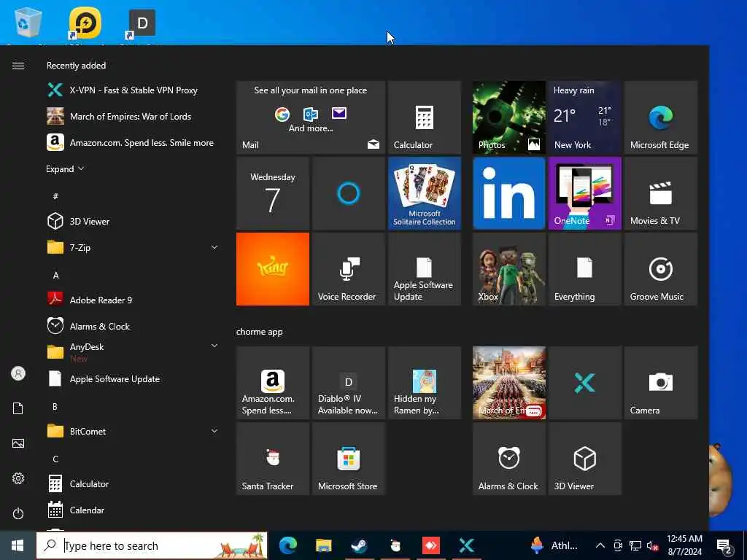Click the Windows Start button
The height and width of the screenshot is (560, 747).
[x=18, y=545]
